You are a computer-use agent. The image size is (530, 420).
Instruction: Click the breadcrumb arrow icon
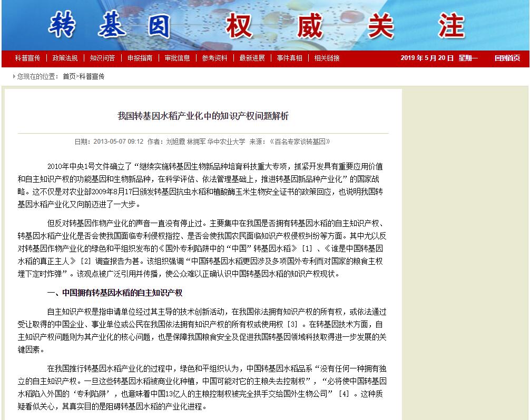(x=14, y=76)
